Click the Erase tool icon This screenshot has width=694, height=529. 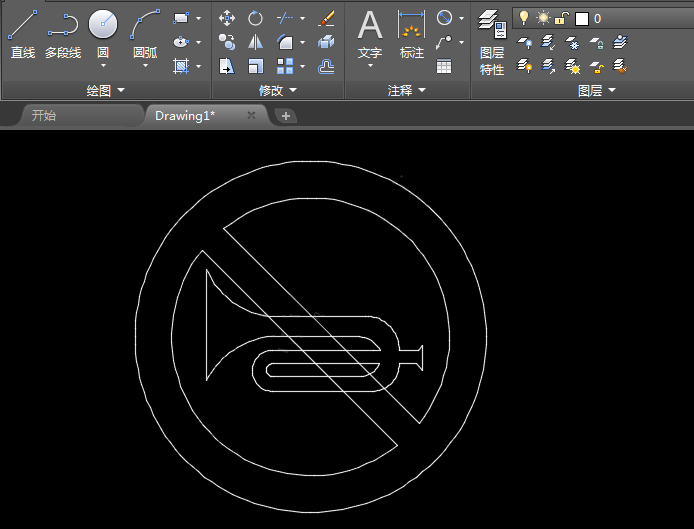click(326, 18)
